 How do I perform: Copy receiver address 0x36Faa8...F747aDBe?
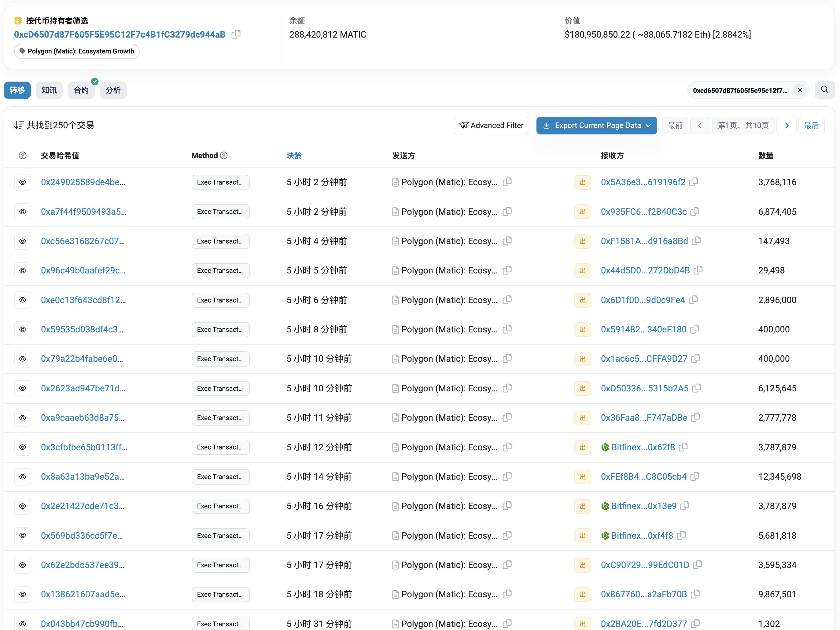(x=696, y=417)
